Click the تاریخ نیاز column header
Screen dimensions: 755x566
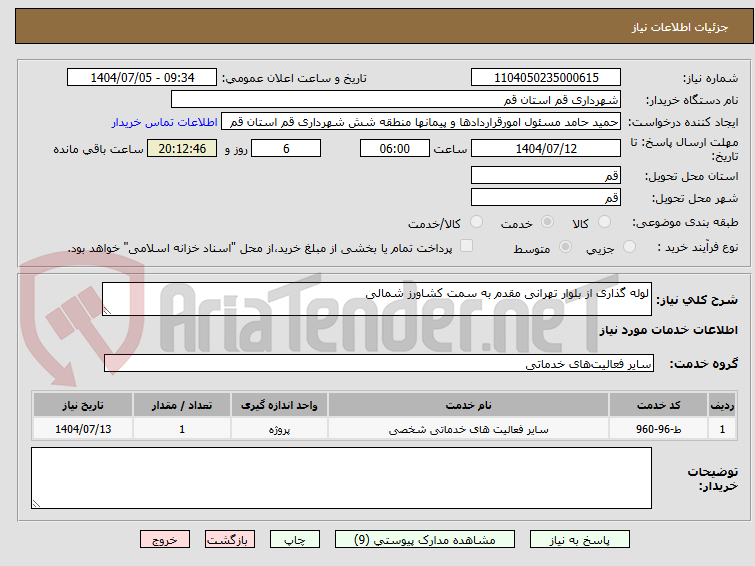(x=83, y=405)
